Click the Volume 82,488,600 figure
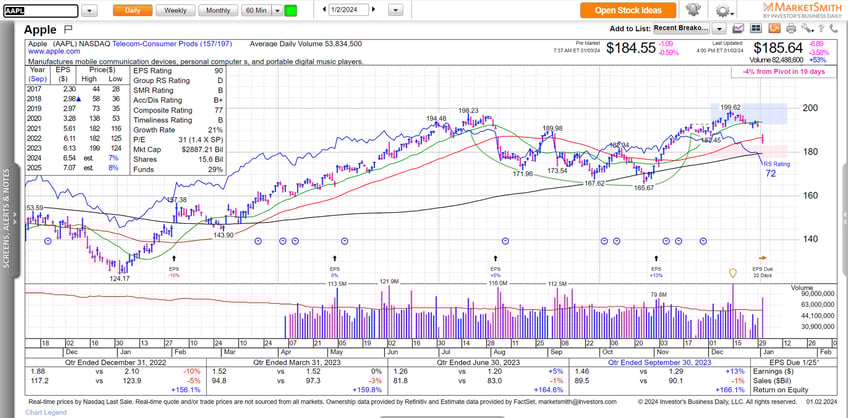Viewport: 848px width, 418px height. (776, 60)
